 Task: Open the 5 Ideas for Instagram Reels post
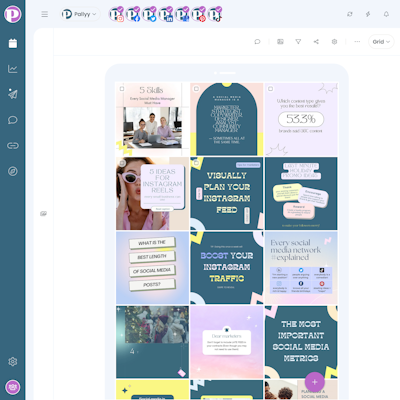pyautogui.click(x=152, y=193)
